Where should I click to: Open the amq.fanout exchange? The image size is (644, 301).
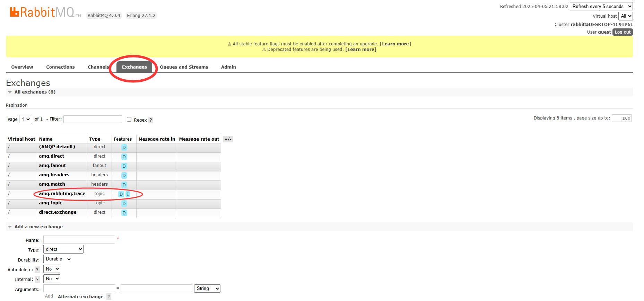[52, 165]
